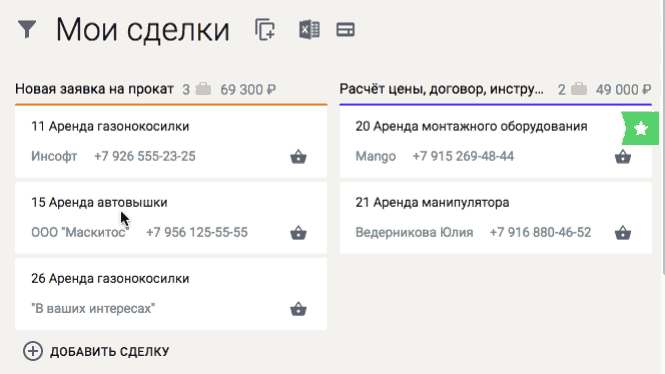Screen dimensions: 665x374
Task: Click briefcase icon in Расчёт цены column header
Action: [578, 89]
